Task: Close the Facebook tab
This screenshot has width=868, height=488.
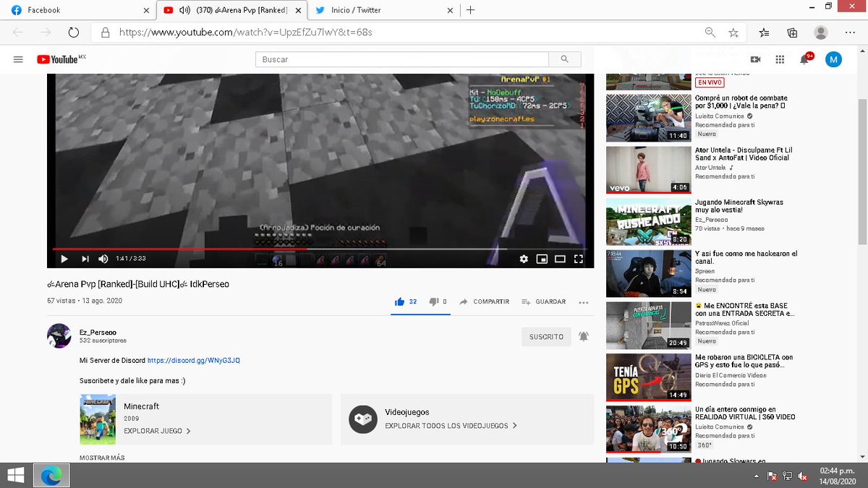Action: [x=146, y=10]
